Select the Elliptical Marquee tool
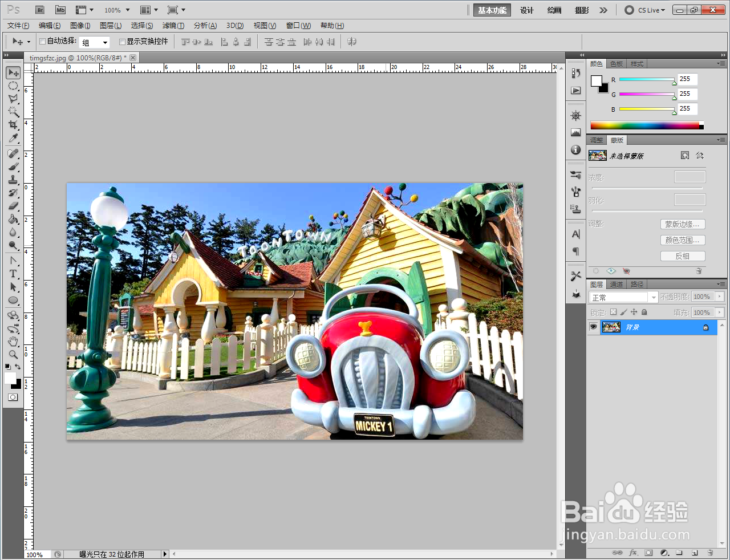 pos(13,86)
